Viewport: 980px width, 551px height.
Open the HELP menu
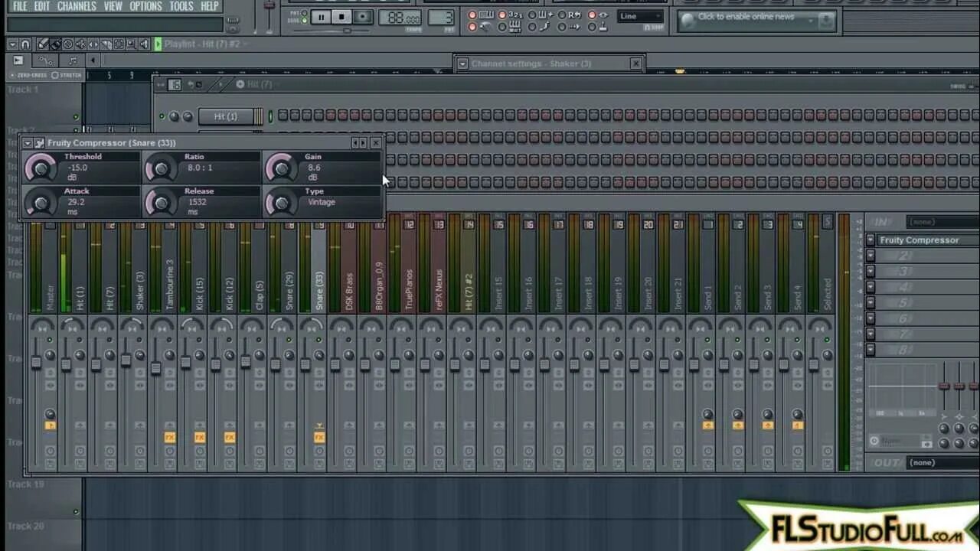209,6
